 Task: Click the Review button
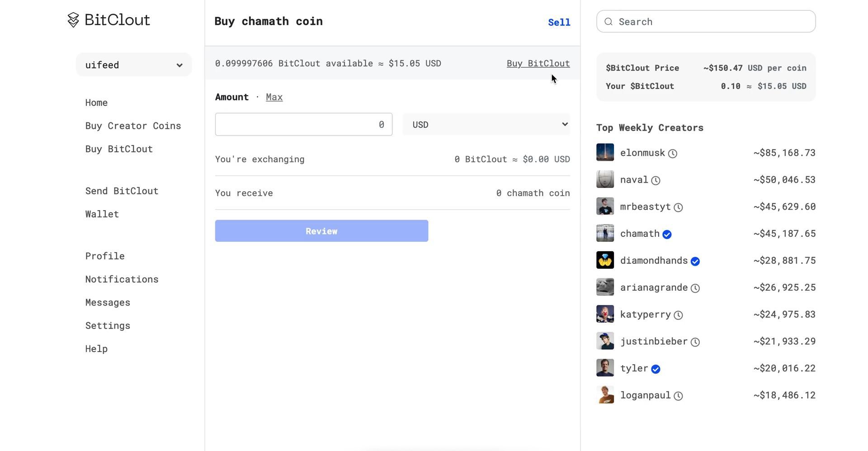pyautogui.click(x=321, y=231)
